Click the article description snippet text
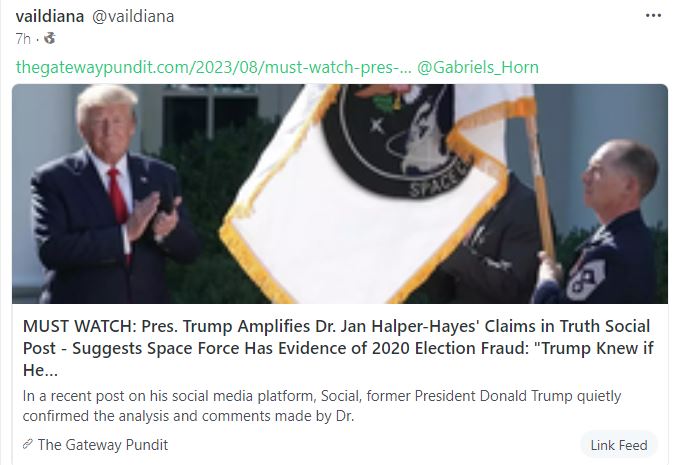The image size is (679, 465). point(322,406)
